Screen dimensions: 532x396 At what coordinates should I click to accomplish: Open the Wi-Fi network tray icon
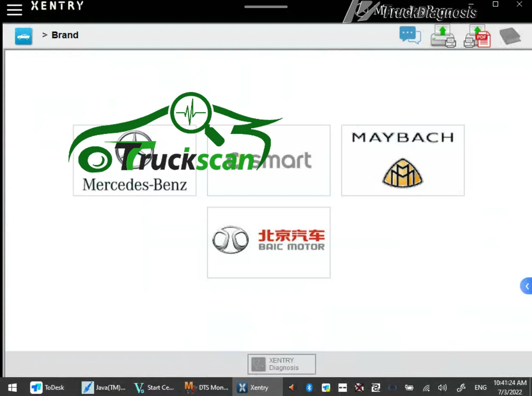pyautogui.click(x=426, y=388)
